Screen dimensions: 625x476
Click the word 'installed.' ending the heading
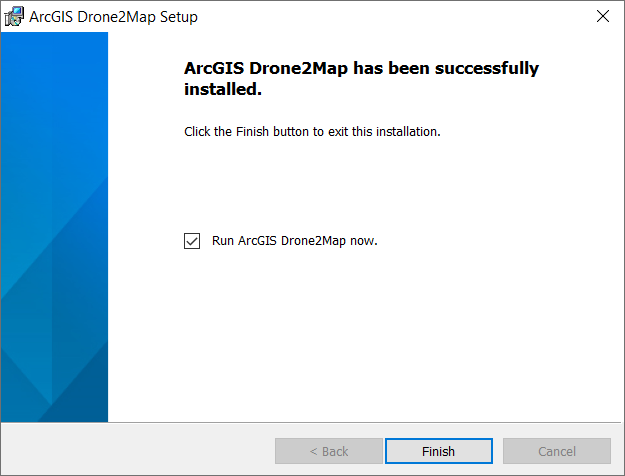point(223,89)
